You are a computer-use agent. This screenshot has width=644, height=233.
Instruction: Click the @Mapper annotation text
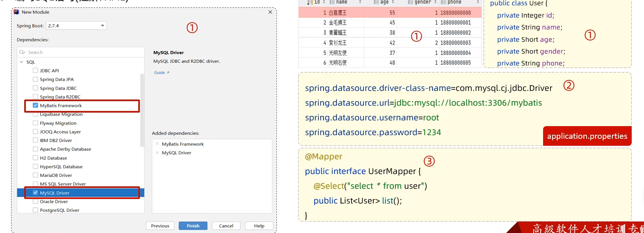click(x=323, y=156)
